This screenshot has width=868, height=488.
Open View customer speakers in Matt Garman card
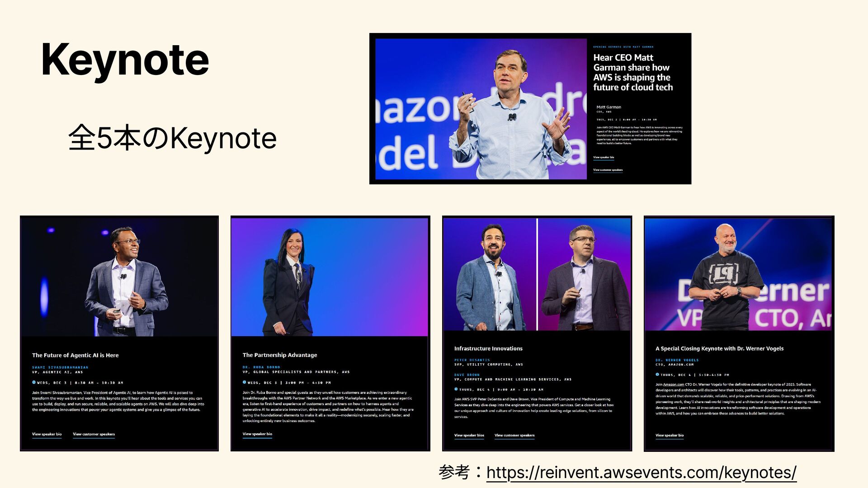pyautogui.click(x=608, y=170)
